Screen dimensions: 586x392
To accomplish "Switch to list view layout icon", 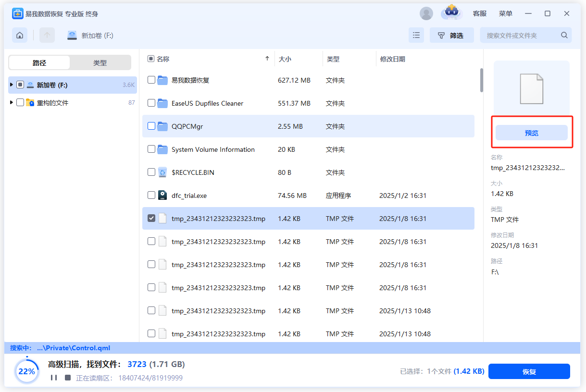I will pyautogui.click(x=416, y=35).
